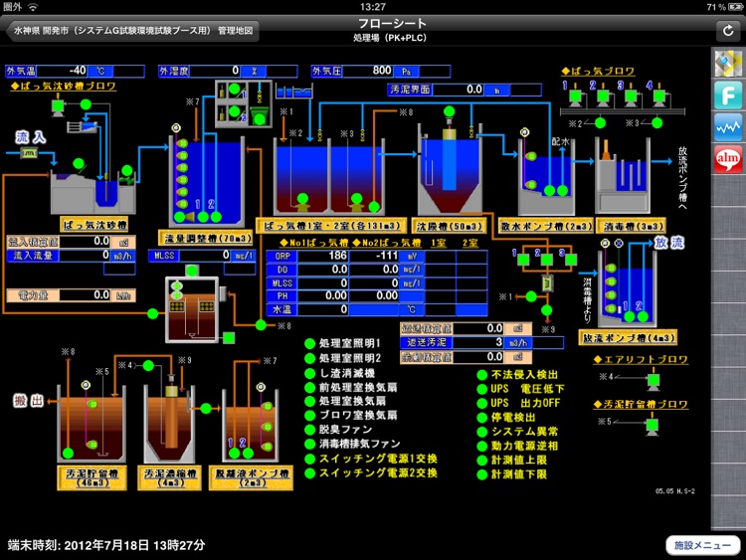This screenshot has width=746, height=560.
Task: Tap the battery status icon in the status bar
Action: click(x=735, y=7)
